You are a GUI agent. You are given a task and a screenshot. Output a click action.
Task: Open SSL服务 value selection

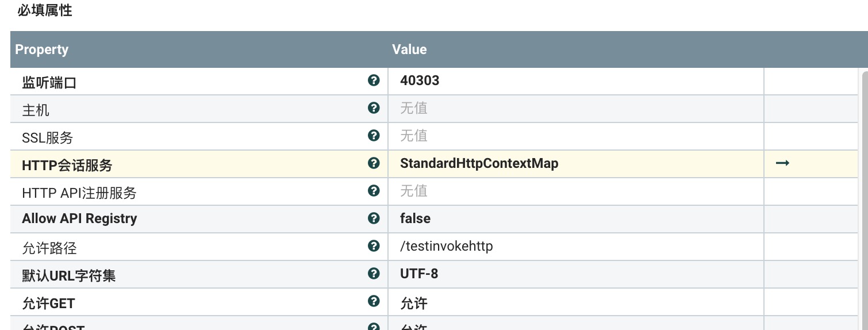575,136
